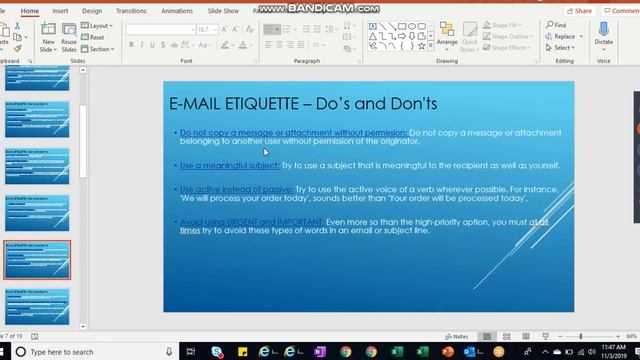This screenshot has width=640, height=360.
Task: Select the star shape in gallery
Action: [422, 46]
